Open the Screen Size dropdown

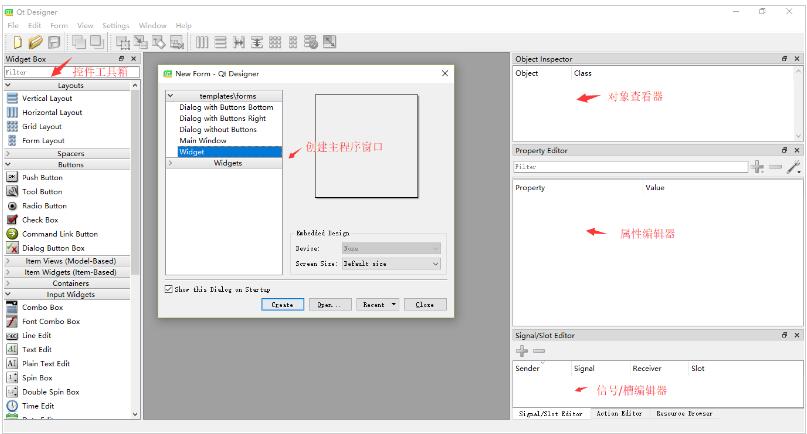pos(391,264)
